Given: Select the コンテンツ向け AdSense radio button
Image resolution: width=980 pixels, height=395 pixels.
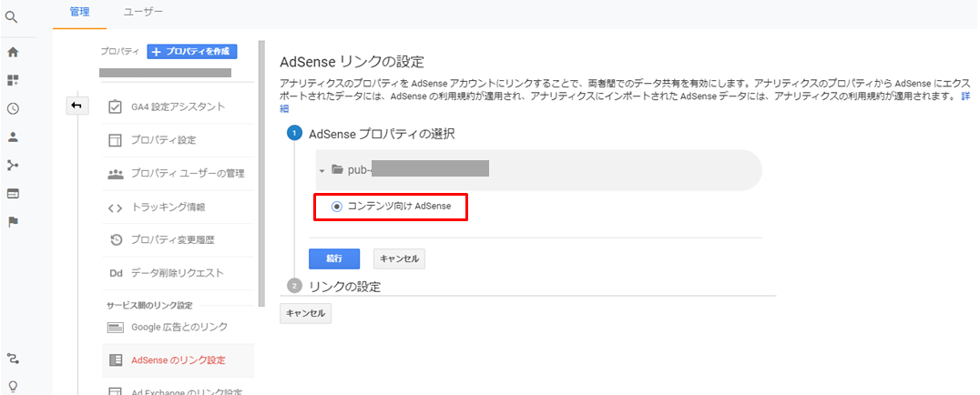Looking at the screenshot, I should tap(337, 207).
